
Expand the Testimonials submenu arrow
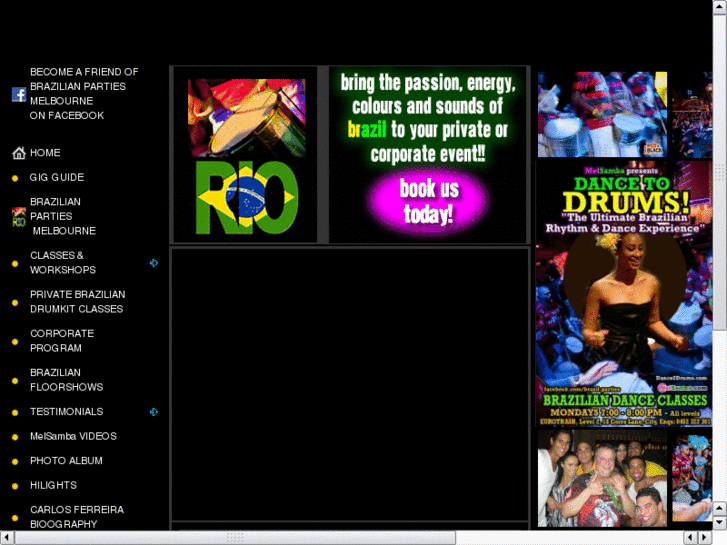(x=154, y=412)
